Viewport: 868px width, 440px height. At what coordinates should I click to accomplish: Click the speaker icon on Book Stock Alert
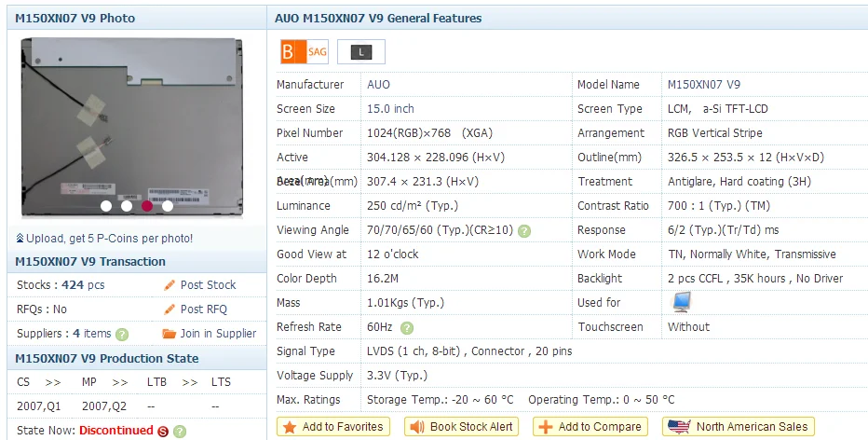417,427
